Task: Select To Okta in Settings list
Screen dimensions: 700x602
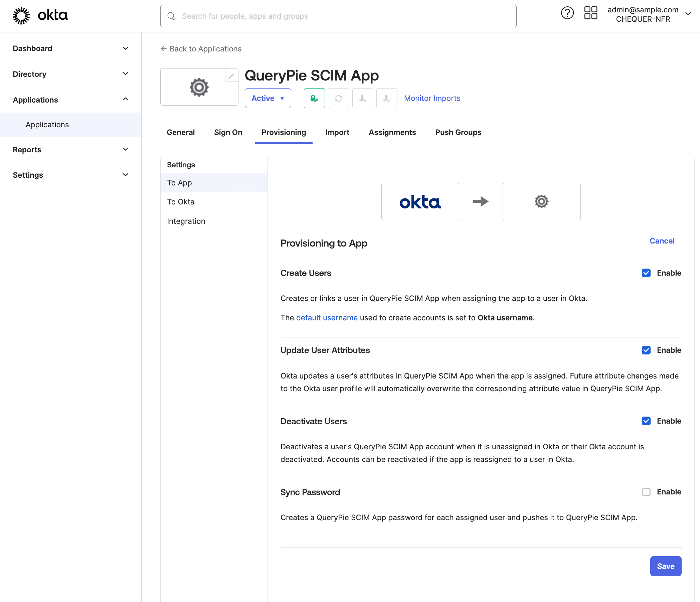Action: (x=180, y=201)
